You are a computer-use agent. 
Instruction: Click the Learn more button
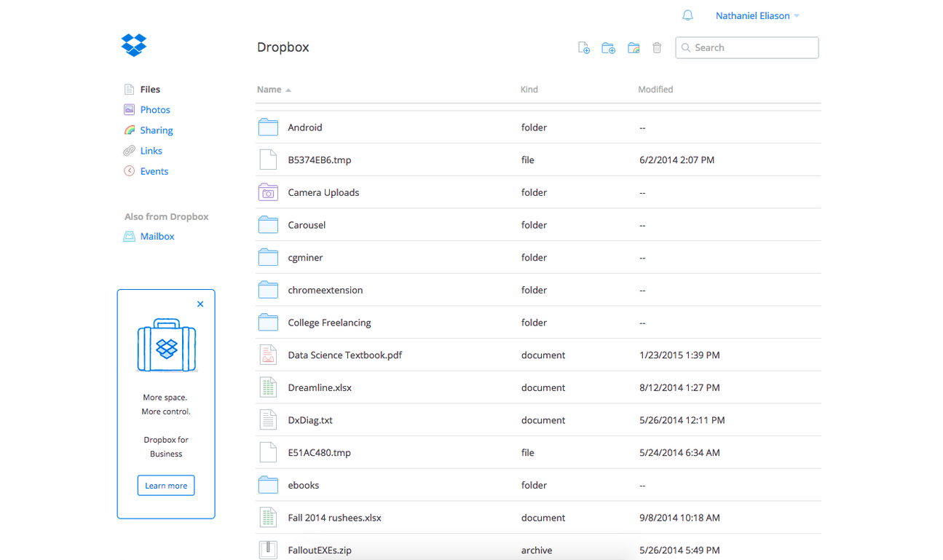pos(166,486)
